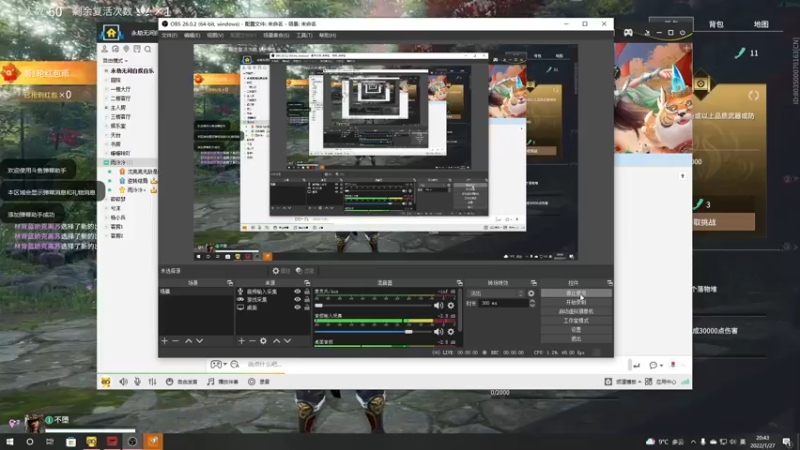This screenshot has width=800, height=450.
Task: Open the 文件(F) menu in OBS
Action: 169,35
